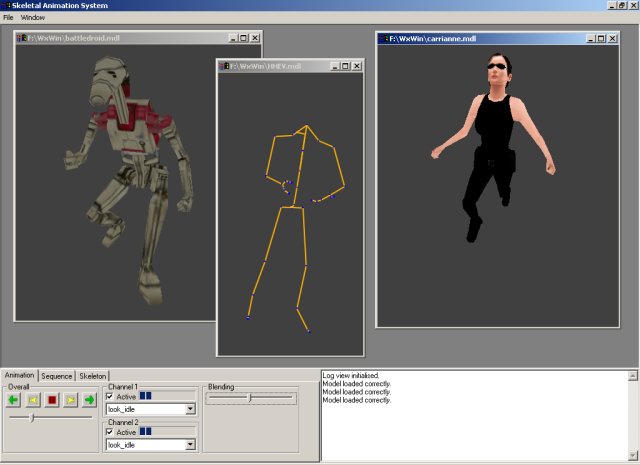Click the HEV.mdl window icon

click(224, 66)
